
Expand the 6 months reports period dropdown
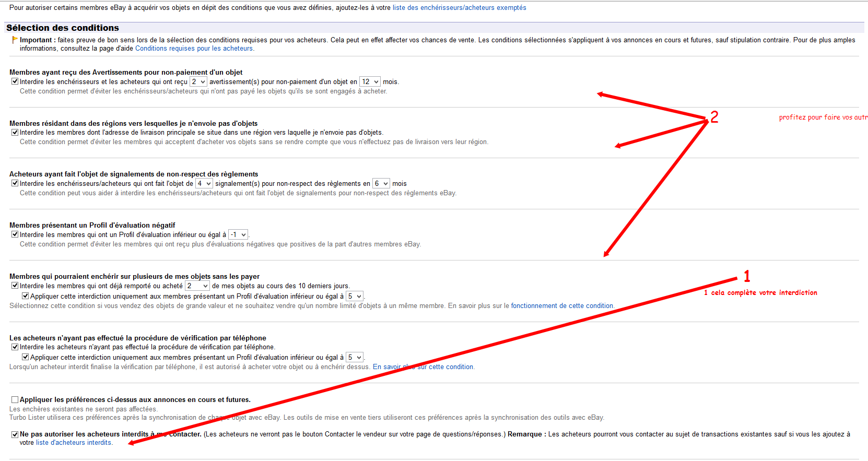pos(381,183)
